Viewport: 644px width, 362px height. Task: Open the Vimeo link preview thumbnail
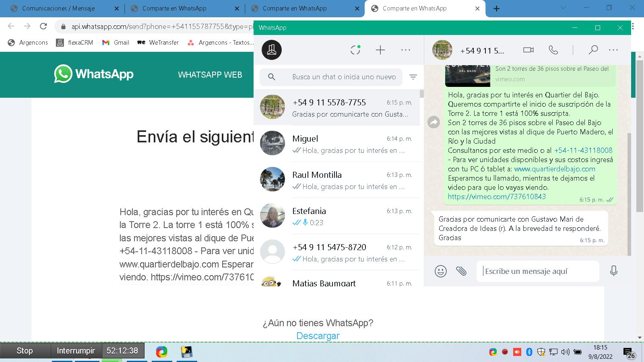tap(467, 75)
